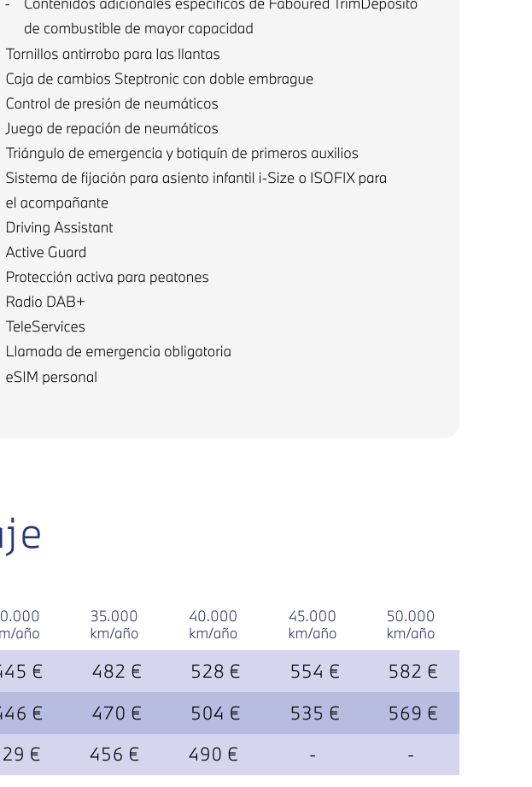The height and width of the screenshot is (787, 532).
Task: Click 'Tornillos antirrobo para las llantas' line
Action: pyautogui.click(x=113, y=54)
